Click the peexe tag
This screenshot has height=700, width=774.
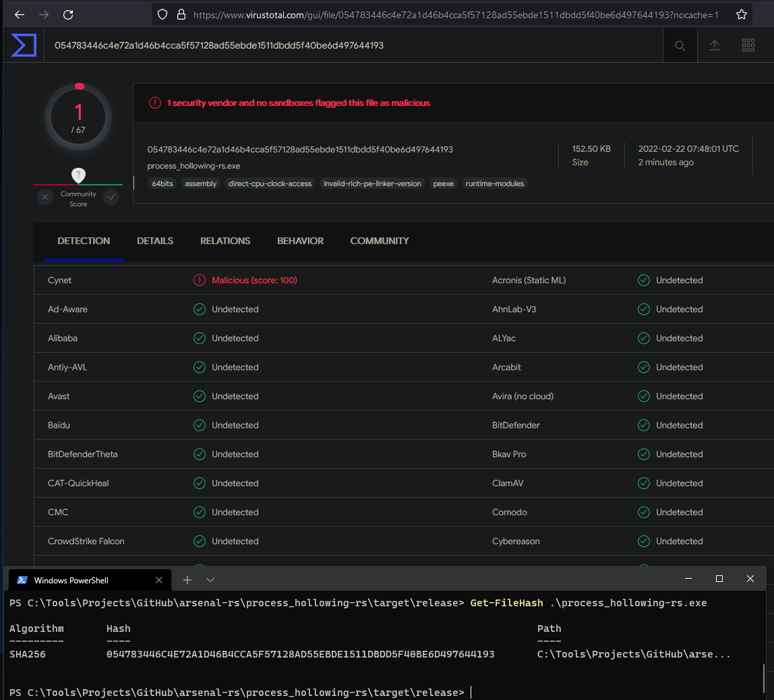pos(443,183)
